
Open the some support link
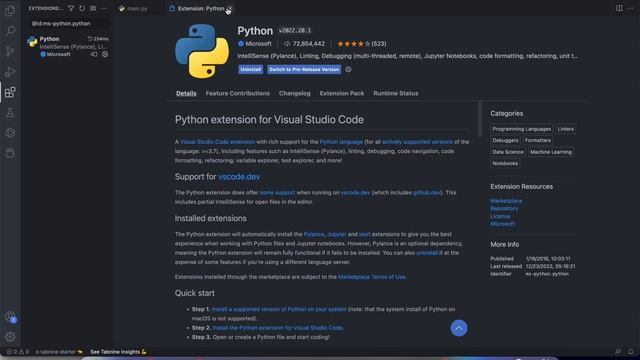coord(277,192)
